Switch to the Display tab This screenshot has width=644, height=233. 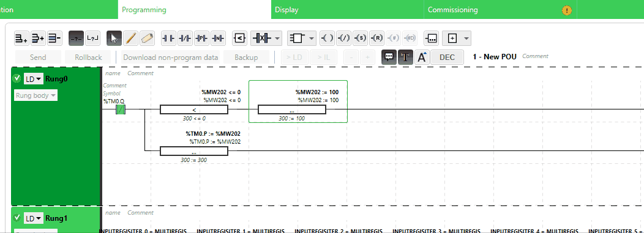pyautogui.click(x=286, y=9)
